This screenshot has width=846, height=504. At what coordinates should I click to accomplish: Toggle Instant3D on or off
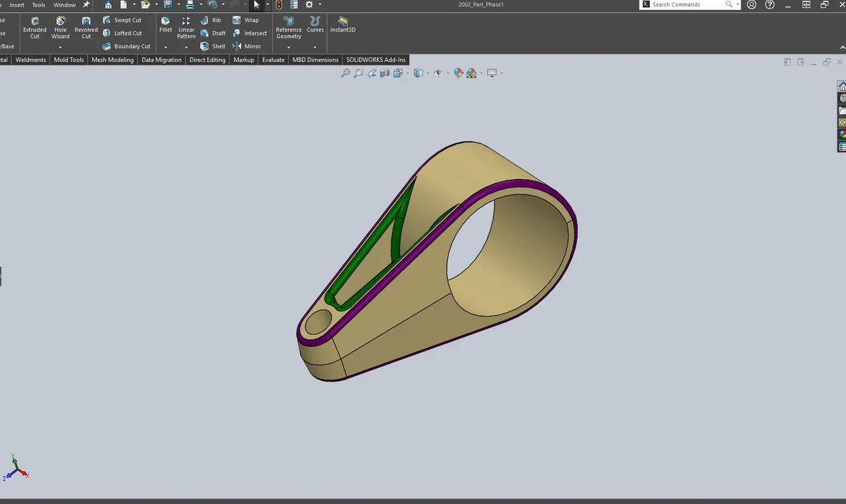point(342,26)
